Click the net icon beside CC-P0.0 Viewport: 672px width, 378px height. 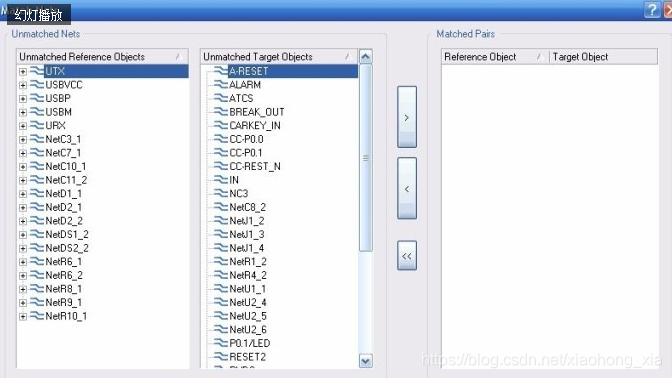(221, 139)
